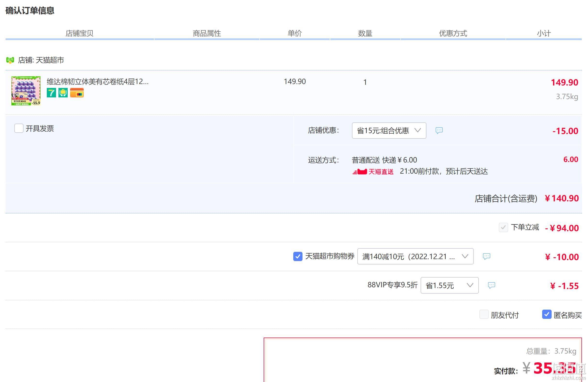Expand the 满140减10元 coupon dropdown
The image size is (588, 382).
tap(415, 256)
